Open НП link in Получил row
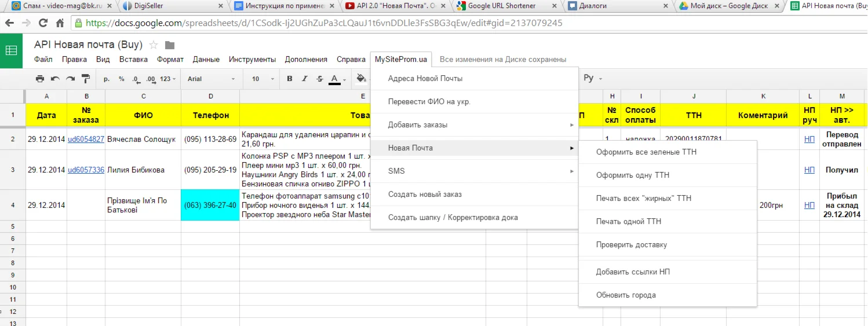The image size is (868, 326). click(x=809, y=170)
